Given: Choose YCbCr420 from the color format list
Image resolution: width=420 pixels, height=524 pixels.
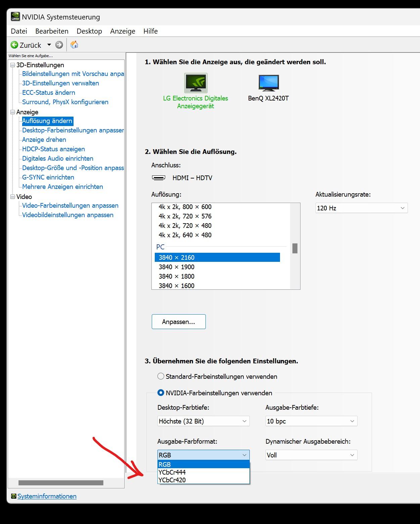Looking at the screenshot, I should (203, 480).
